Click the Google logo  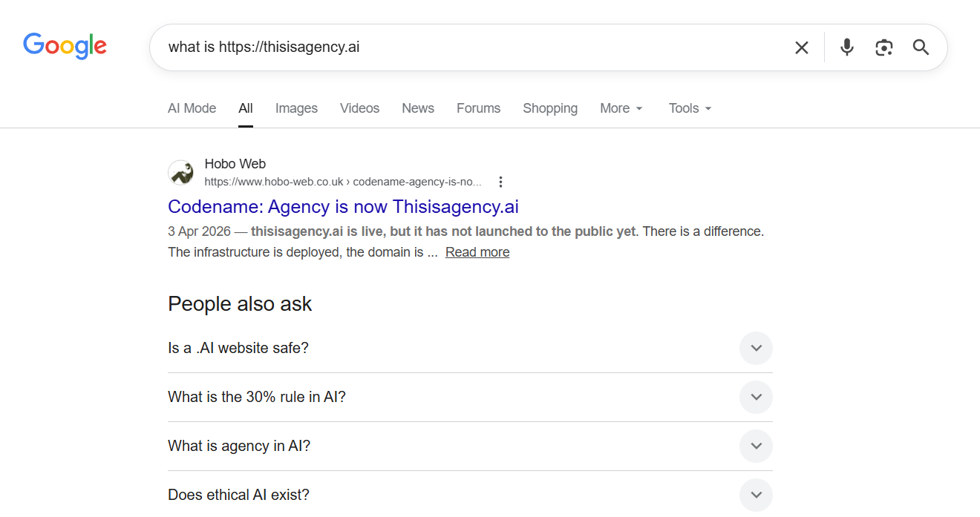click(65, 46)
